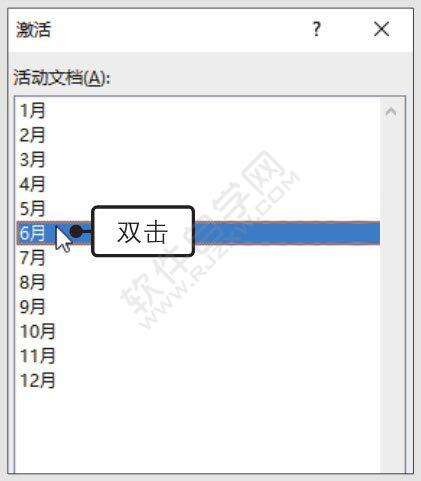The width and height of the screenshot is (421, 481).
Task: Pick 4月 from the list
Action: pos(198,184)
